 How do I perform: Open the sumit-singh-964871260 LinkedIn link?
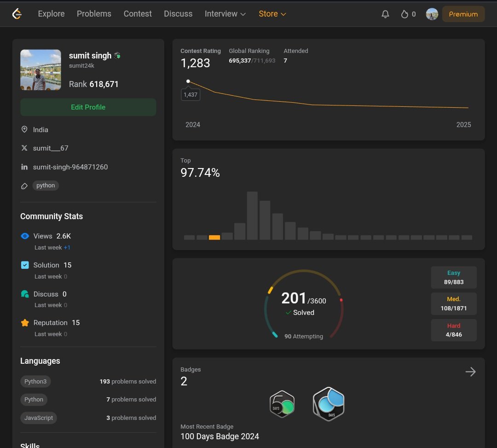tap(70, 167)
